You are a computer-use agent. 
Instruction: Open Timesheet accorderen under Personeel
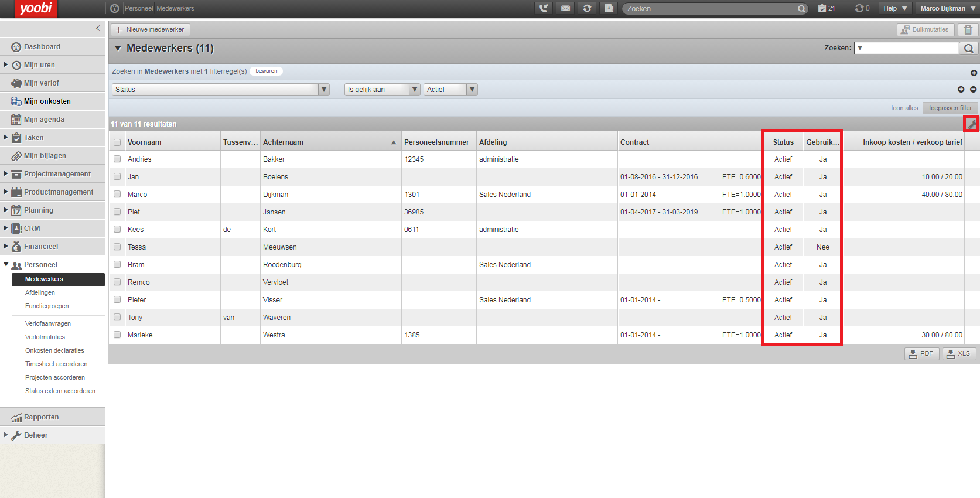56,364
